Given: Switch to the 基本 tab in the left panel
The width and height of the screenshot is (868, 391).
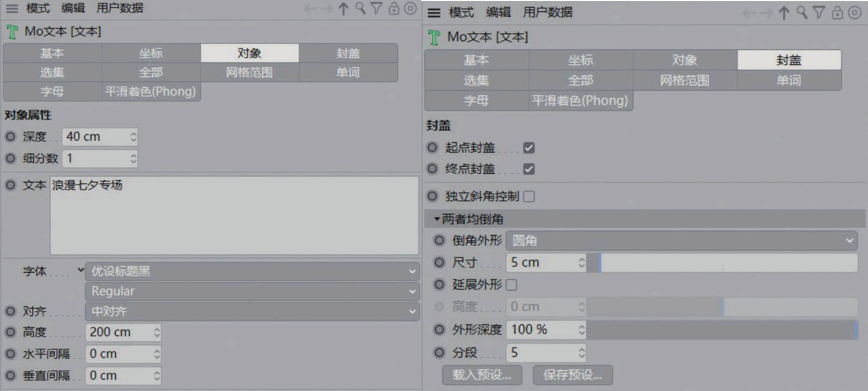Looking at the screenshot, I should [53, 53].
